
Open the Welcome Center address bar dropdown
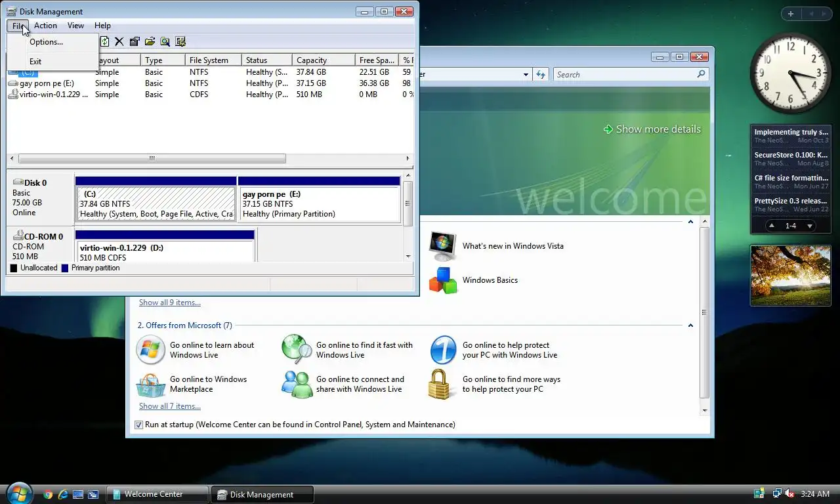click(x=526, y=74)
